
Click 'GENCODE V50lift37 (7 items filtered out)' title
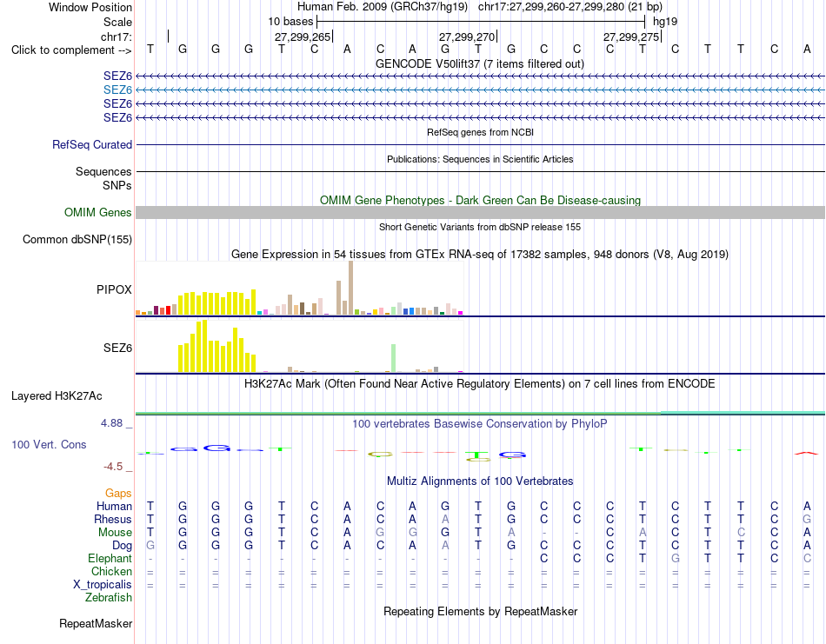tap(480, 63)
